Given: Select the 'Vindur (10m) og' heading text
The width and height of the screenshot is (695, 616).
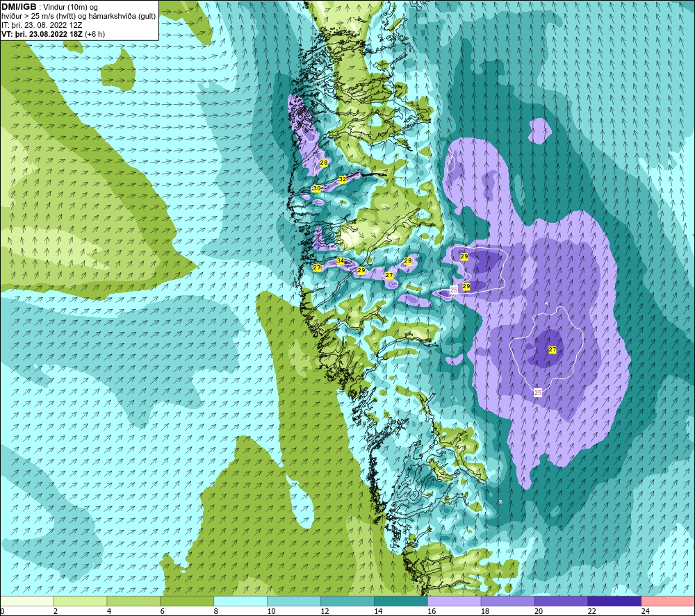Looking at the screenshot, I should pos(72,7).
